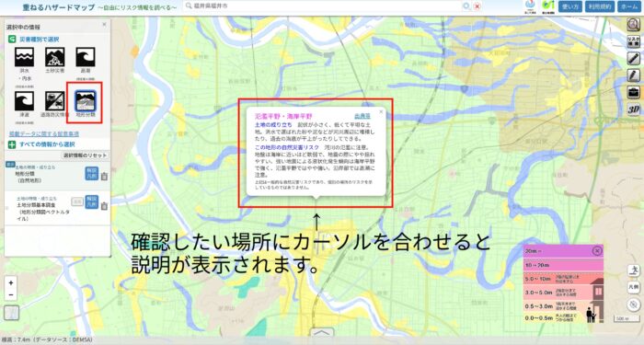
Task: Open the map magnifier tool on right toolbar
Action: tap(634, 25)
